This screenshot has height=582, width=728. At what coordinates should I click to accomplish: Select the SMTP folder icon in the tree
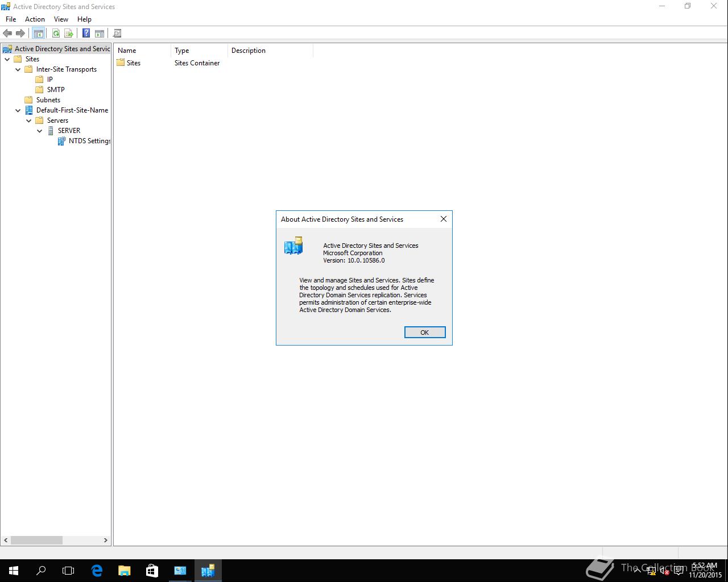click(x=39, y=90)
